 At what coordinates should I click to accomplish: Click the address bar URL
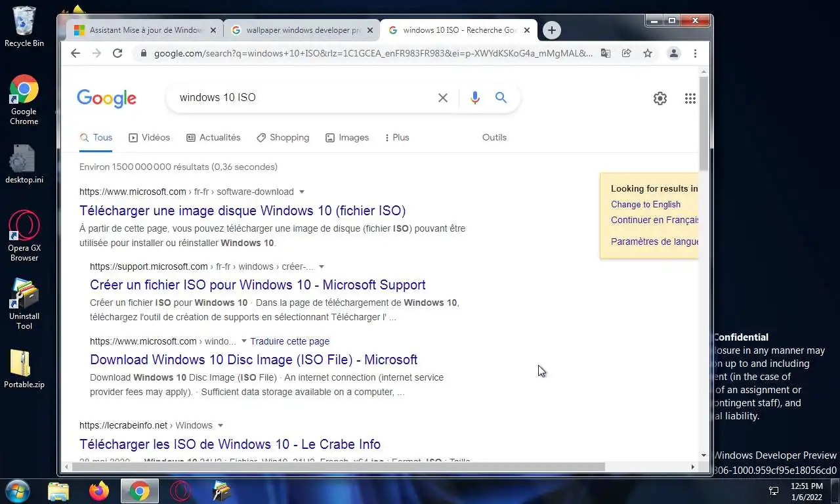(373, 53)
